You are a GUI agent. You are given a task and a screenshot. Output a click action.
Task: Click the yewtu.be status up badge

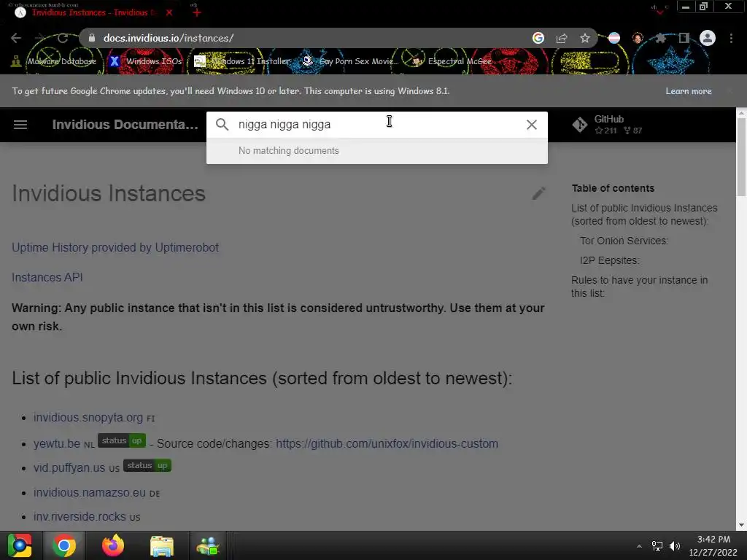point(122,440)
